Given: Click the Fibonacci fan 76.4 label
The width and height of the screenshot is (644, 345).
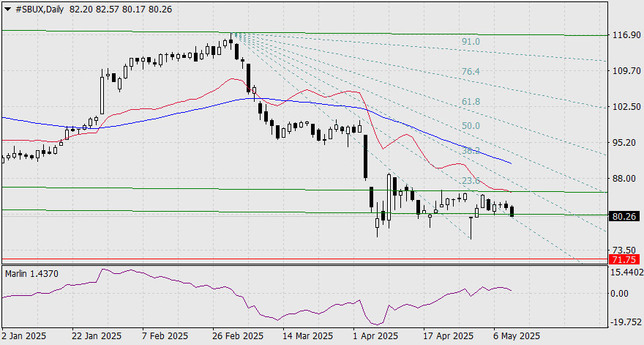Looking at the screenshot, I should (471, 72).
